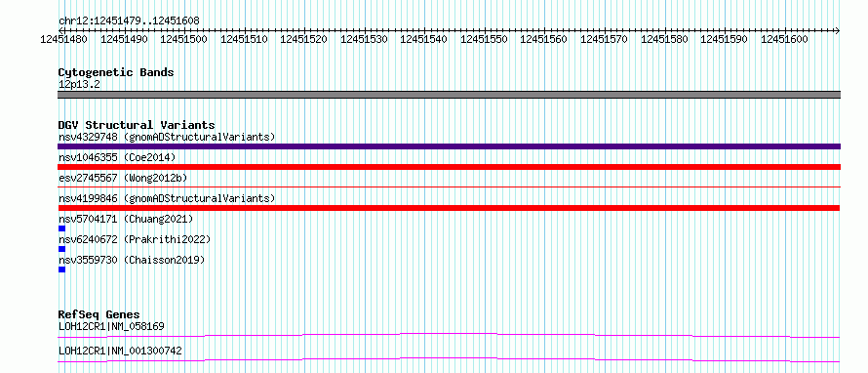The height and width of the screenshot is (373, 868).
Task: Click ruler tick label 12451500
Action: (x=183, y=39)
